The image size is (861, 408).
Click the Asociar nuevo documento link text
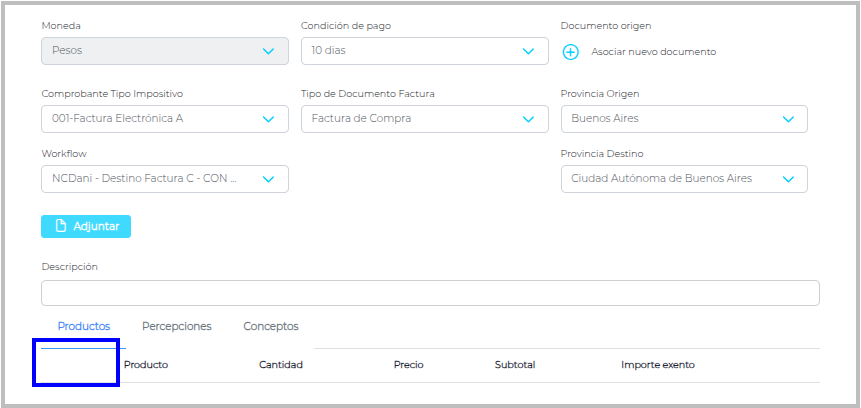[x=653, y=52]
